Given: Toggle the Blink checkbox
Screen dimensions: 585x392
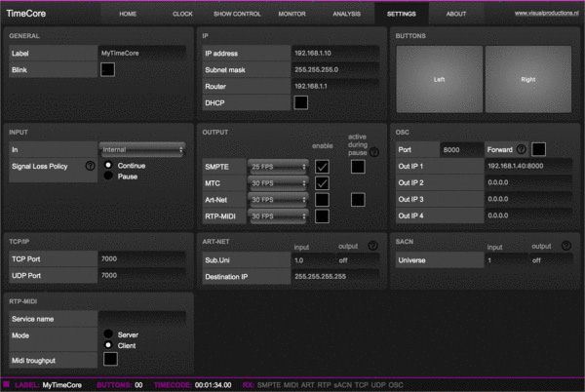Looking at the screenshot, I should [107, 69].
